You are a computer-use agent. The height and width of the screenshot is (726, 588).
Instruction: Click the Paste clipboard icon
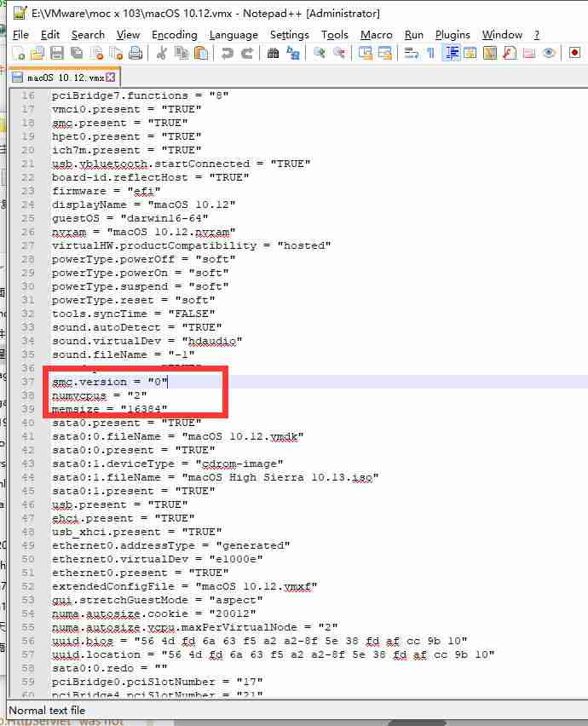click(201, 53)
